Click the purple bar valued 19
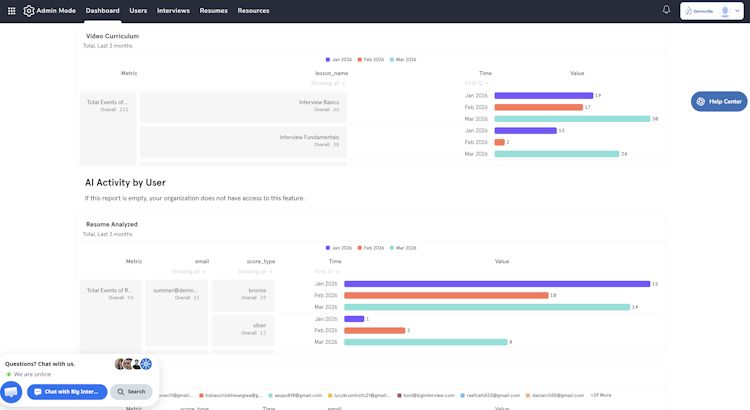The height and width of the screenshot is (410, 750). point(544,96)
